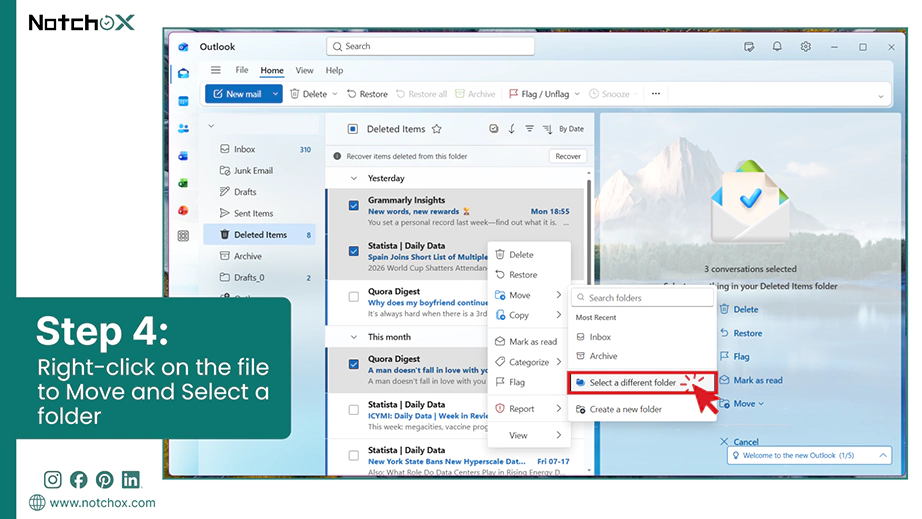Image resolution: width=922 pixels, height=519 pixels.
Task: Click the Restore toolbar button
Action: 367,94
